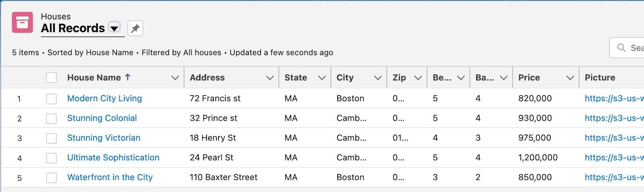This screenshot has width=644, height=192.
Task: Click the search magnifier icon
Action: click(621, 48)
